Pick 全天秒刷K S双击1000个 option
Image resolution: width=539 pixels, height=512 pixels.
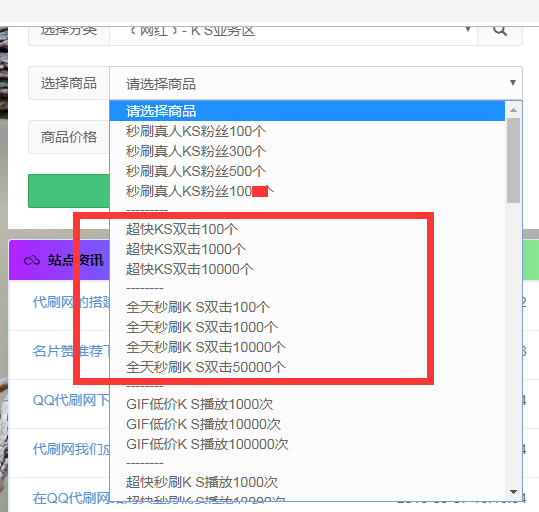click(307, 327)
